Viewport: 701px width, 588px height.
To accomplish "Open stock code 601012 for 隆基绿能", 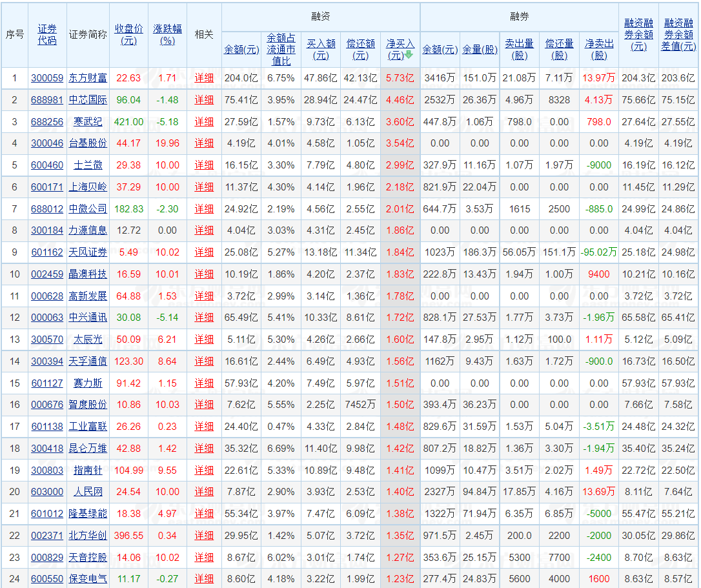I will pos(47,514).
